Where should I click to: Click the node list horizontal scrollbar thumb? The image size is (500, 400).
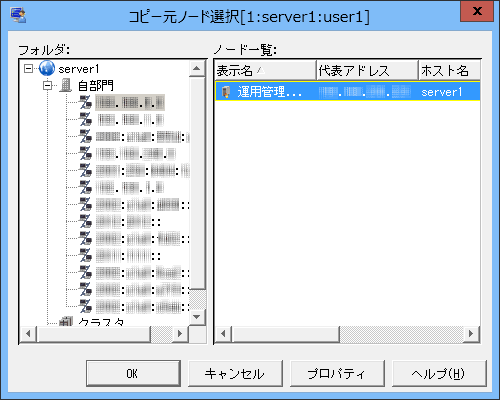pyautogui.click(x=286, y=333)
